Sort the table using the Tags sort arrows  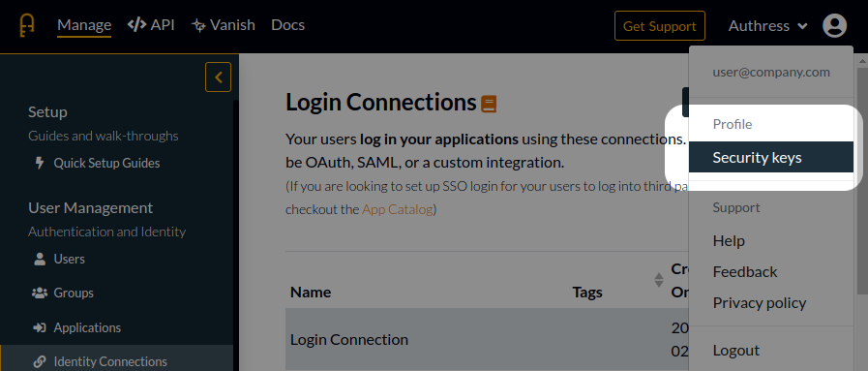(659, 280)
